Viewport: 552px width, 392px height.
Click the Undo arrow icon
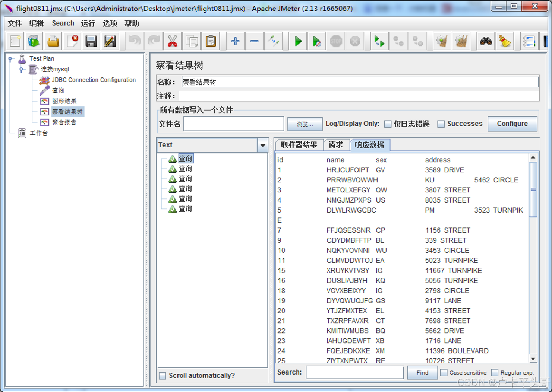point(135,41)
